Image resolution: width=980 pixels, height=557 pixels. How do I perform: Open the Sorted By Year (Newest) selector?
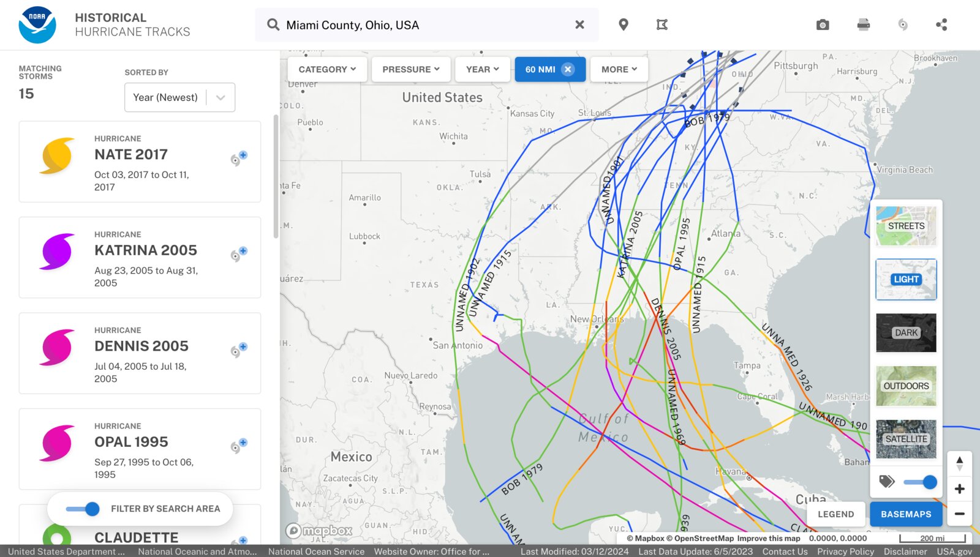pyautogui.click(x=179, y=97)
